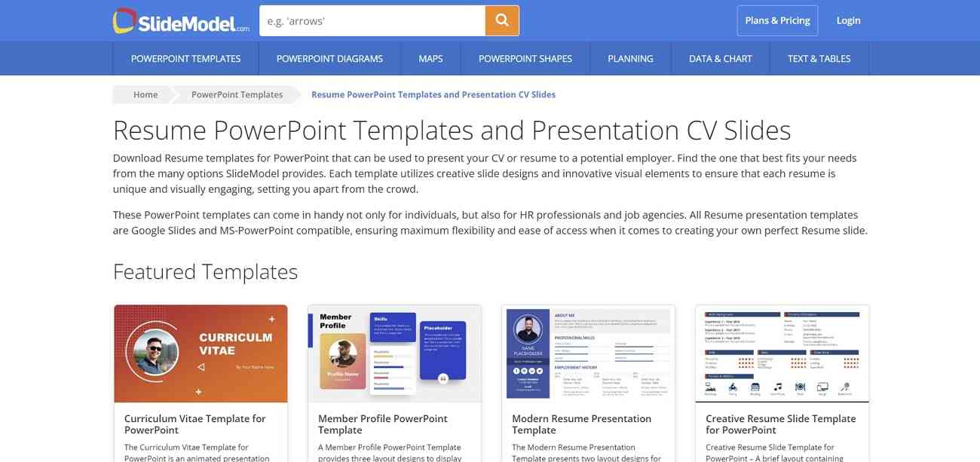Click the SlideModel logo
Viewport: 980px width, 462px height.
(181, 21)
